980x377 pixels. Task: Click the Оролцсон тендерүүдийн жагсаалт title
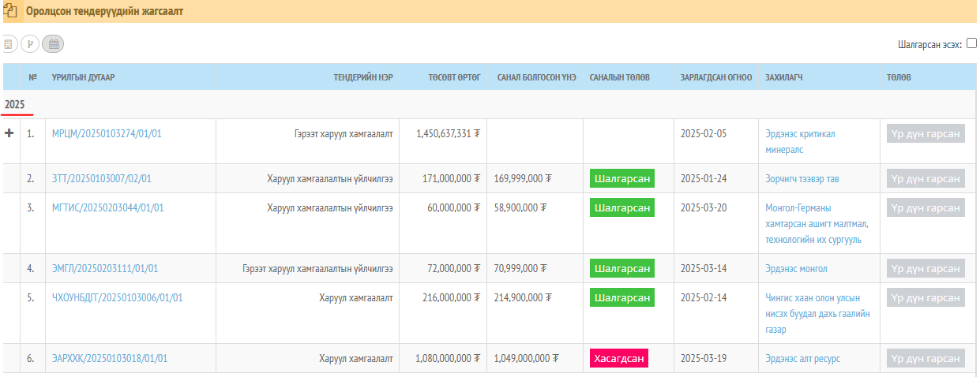point(104,11)
